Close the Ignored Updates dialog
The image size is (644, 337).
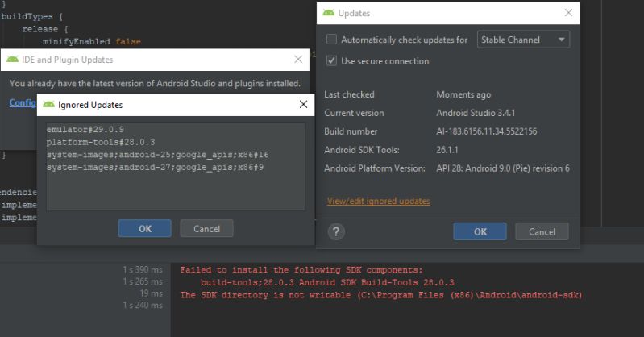click(x=304, y=104)
